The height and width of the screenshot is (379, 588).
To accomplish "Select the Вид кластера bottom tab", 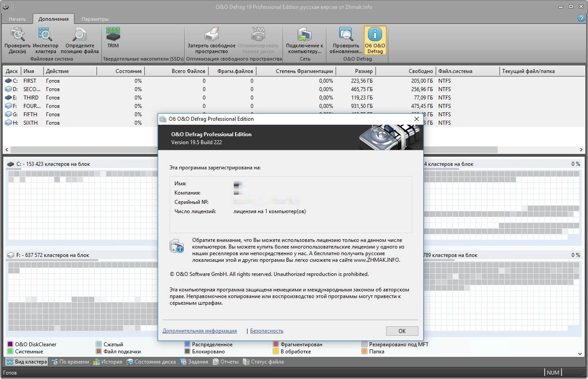I will pos(27,362).
